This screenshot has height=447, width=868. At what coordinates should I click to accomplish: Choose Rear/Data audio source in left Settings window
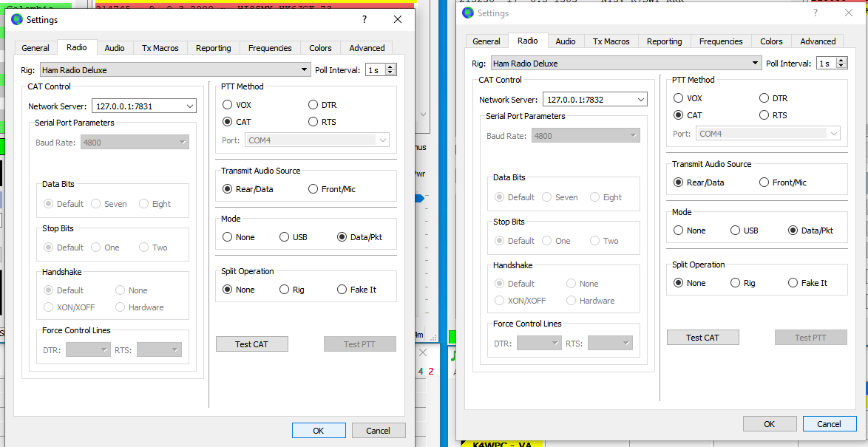coord(248,189)
